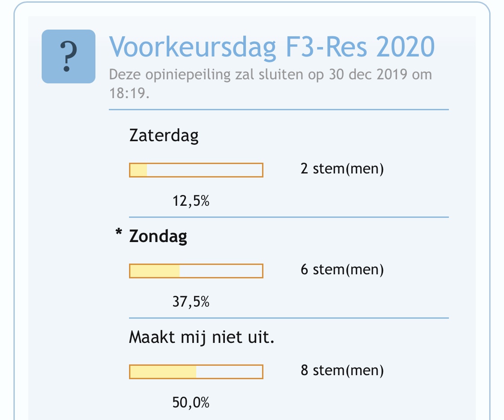
Task: Click the 37,5% percentage label
Action: (191, 302)
